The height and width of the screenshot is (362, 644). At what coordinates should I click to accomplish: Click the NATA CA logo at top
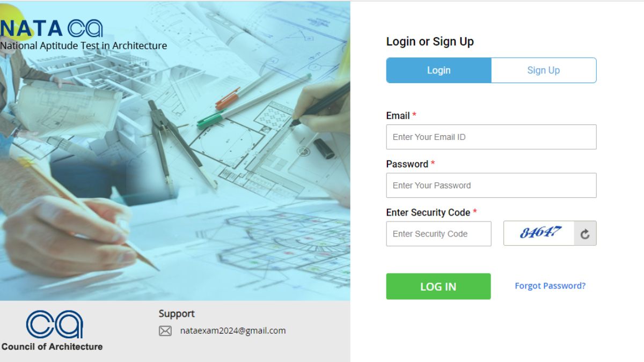pyautogui.click(x=52, y=28)
